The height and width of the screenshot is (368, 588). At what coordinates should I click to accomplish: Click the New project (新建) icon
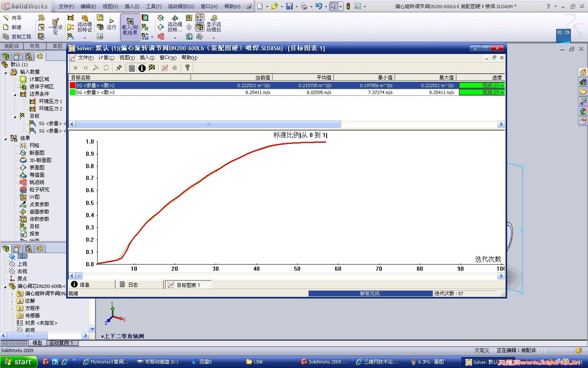[x=6, y=27]
